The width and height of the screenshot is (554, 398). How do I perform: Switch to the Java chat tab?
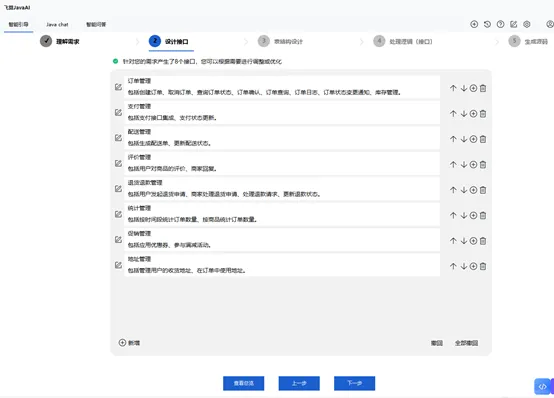[57, 24]
